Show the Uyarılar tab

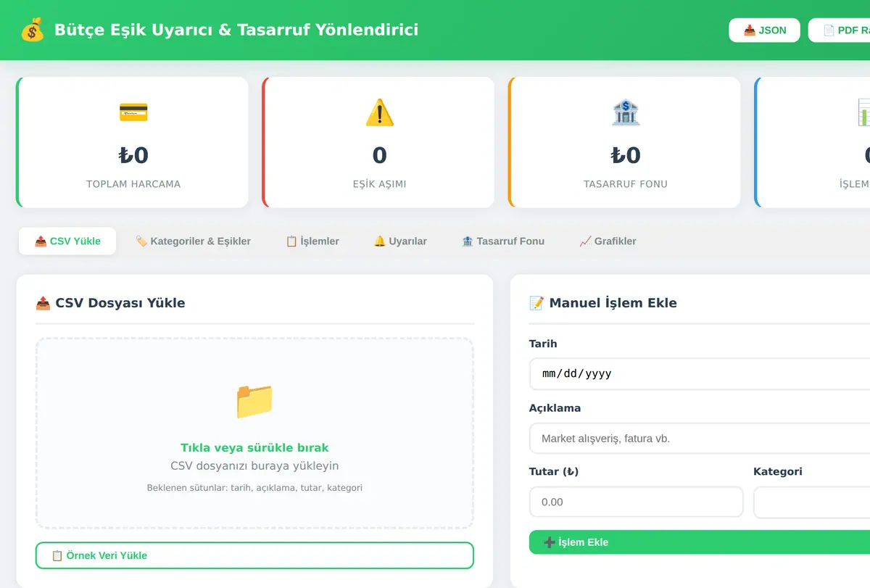coord(400,241)
